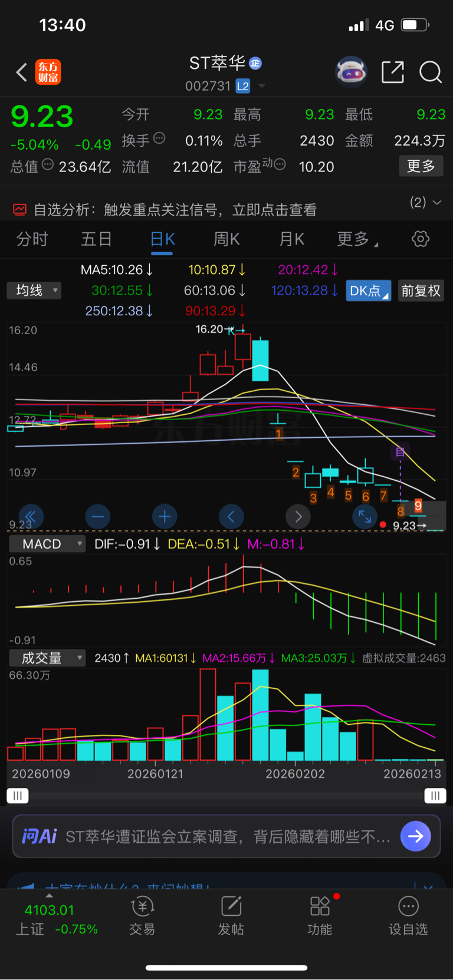
Task: Tap the enterprise badge beside ST萃华
Action: tap(255, 63)
